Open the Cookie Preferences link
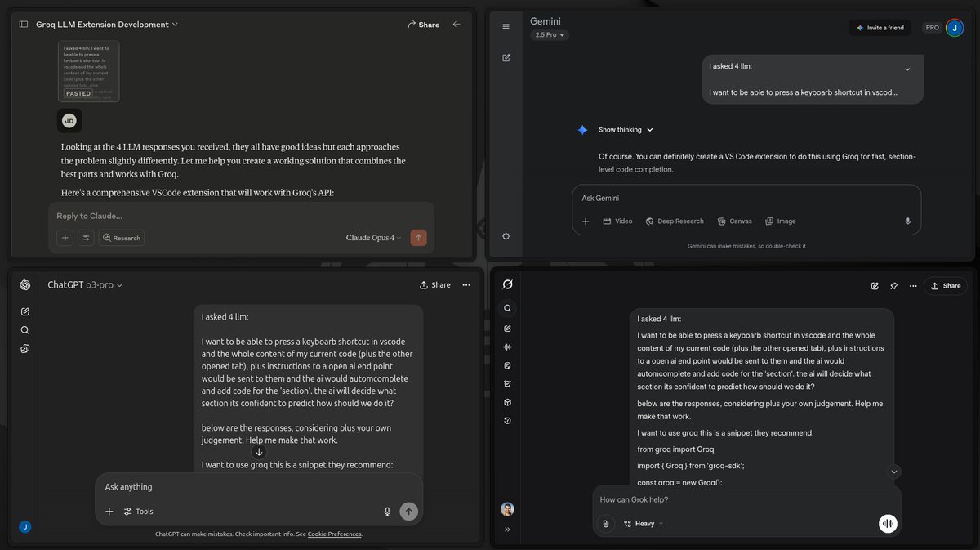This screenshot has width=980, height=550. (x=334, y=534)
